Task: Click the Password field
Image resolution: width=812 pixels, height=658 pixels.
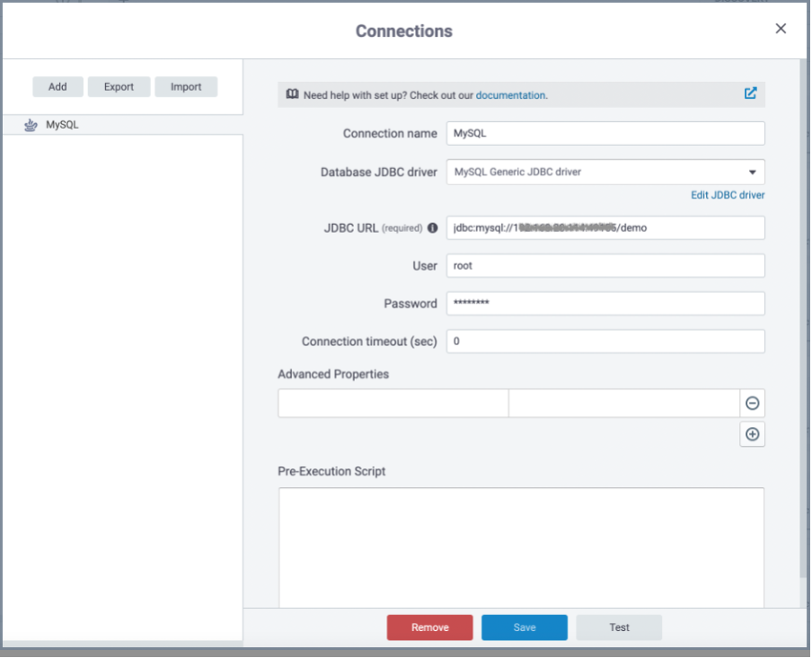Action: pos(605,304)
